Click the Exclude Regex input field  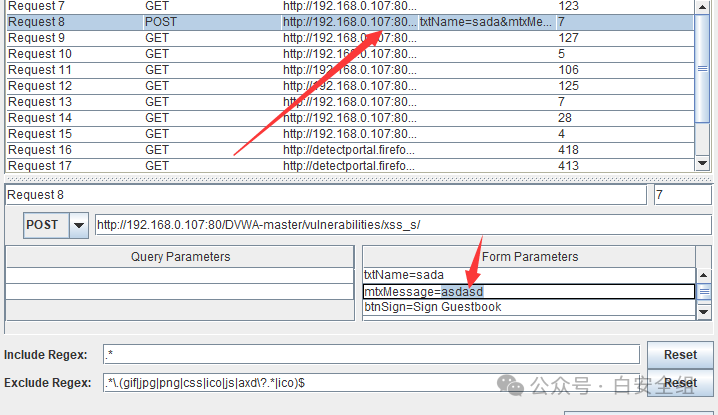pyautogui.click(x=371, y=382)
